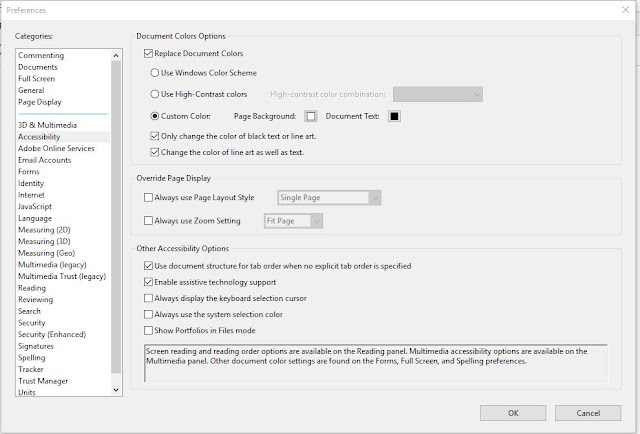
Task: Select the Custom Color radio button
Action: click(x=155, y=116)
